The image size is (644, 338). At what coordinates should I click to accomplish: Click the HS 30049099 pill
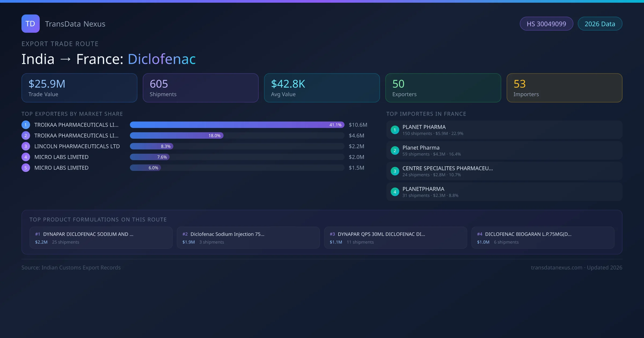546,24
